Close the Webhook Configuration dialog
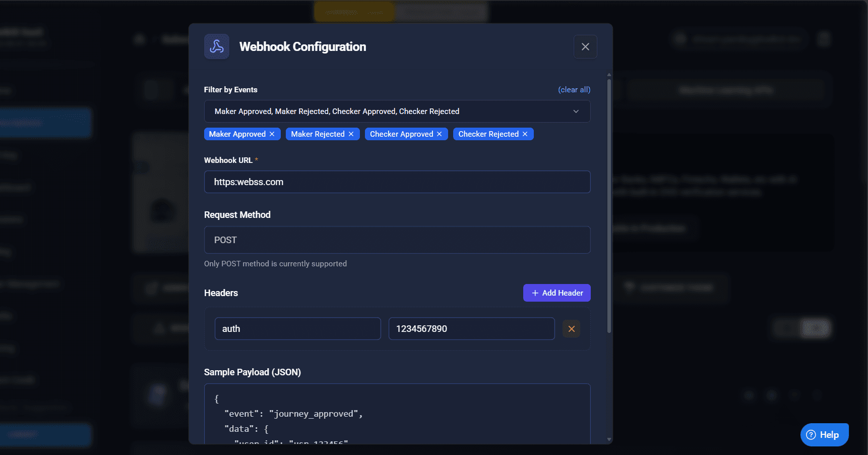The width and height of the screenshot is (868, 455). pos(585,47)
